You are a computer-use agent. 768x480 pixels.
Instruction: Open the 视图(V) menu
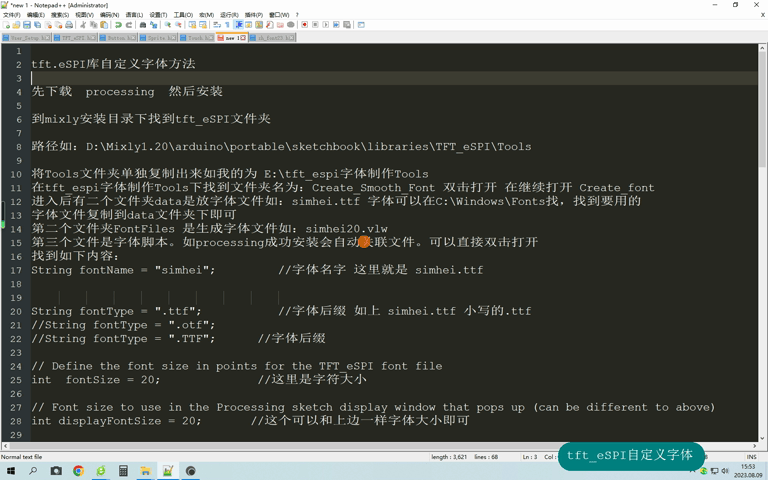pos(84,15)
